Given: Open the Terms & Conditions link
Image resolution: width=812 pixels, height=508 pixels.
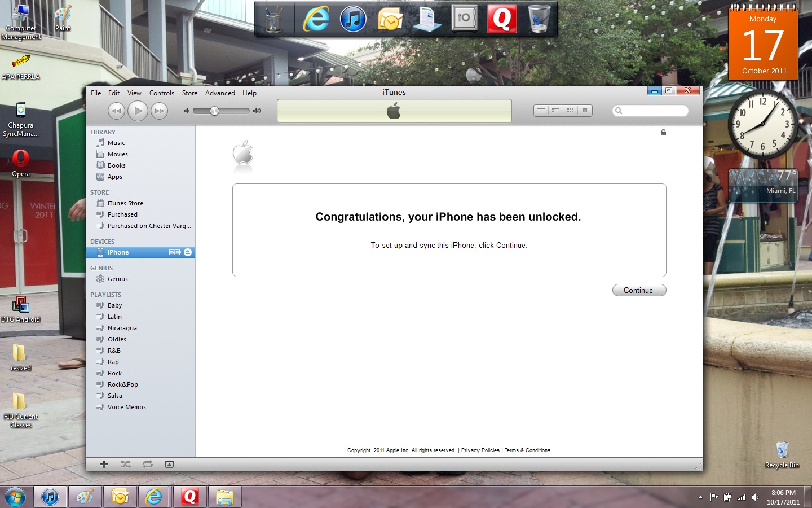Looking at the screenshot, I should [x=527, y=450].
